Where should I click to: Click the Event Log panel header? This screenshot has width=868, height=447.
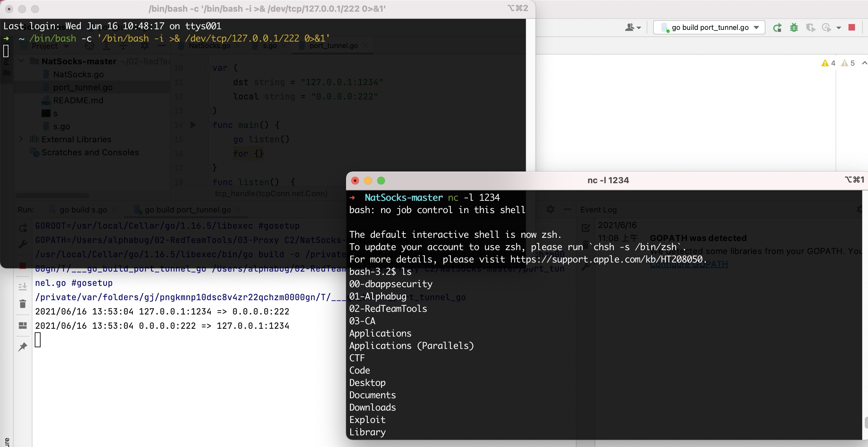tap(598, 210)
